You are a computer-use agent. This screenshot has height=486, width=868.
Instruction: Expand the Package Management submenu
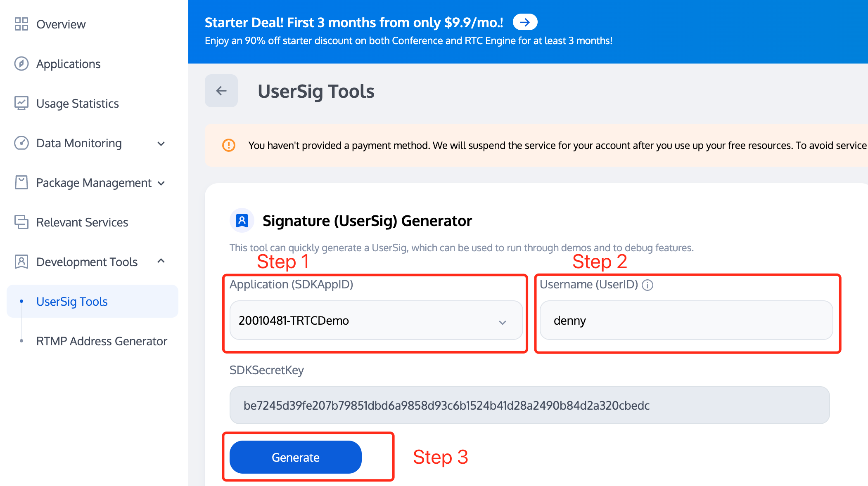pyautogui.click(x=161, y=183)
